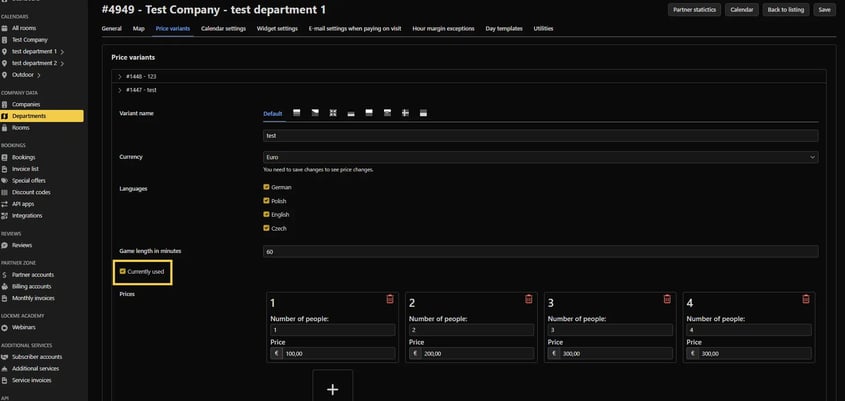Remove price tier 3 using trash icon
845x401 pixels.
click(667, 299)
